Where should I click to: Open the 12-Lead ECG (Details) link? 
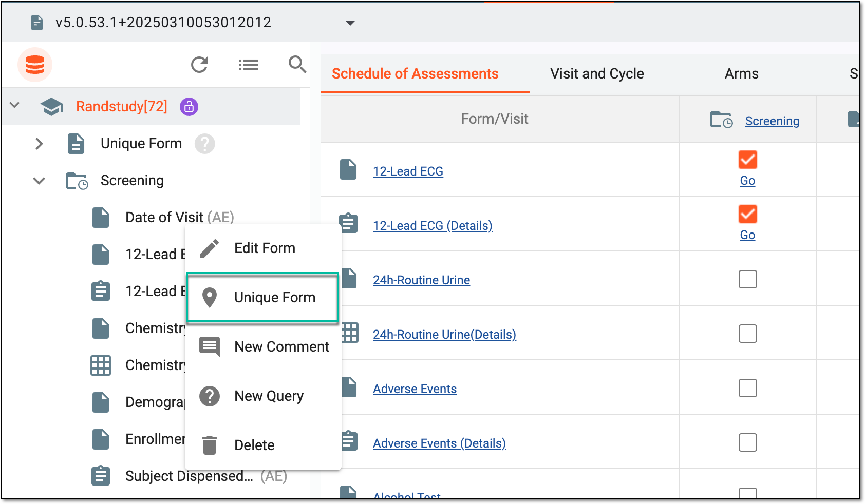432,226
